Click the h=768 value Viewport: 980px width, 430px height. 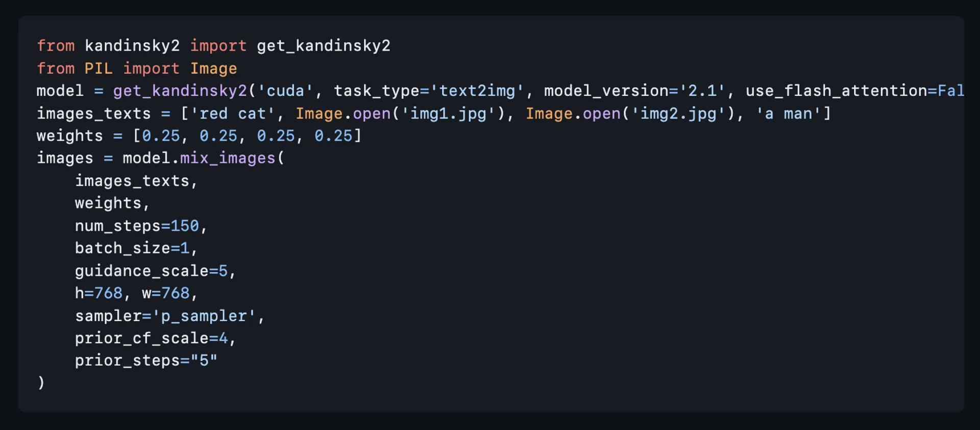pos(99,293)
